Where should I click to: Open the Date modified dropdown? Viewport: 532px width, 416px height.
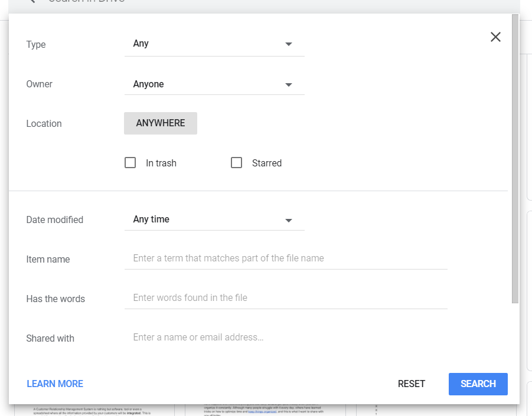point(214,220)
